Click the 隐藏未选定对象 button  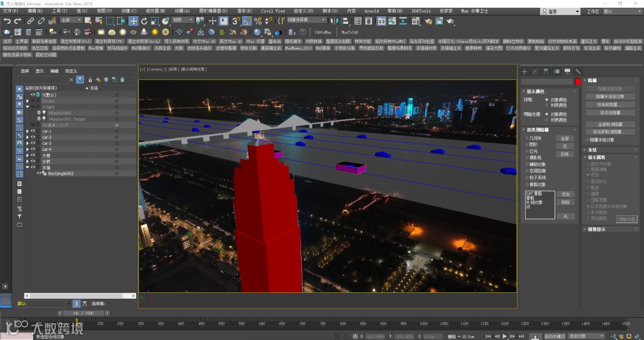(611, 96)
